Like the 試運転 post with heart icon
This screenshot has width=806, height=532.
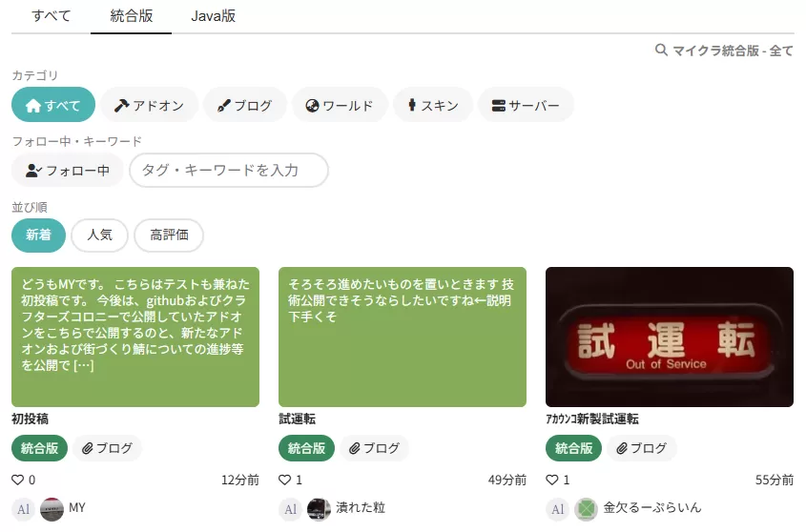click(x=284, y=481)
